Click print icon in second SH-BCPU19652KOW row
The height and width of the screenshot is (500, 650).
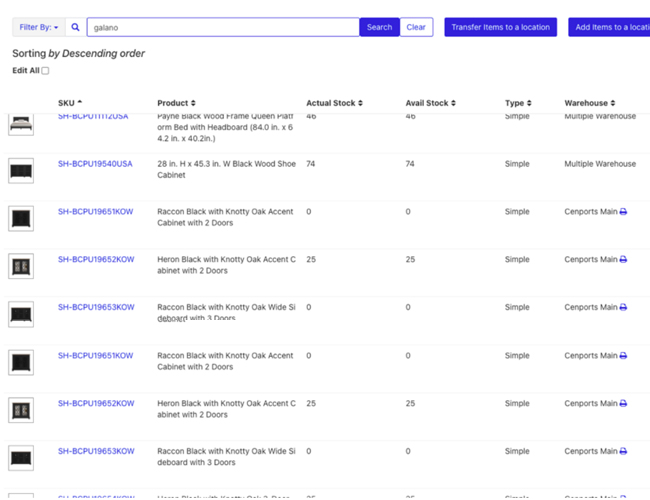click(x=623, y=403)
